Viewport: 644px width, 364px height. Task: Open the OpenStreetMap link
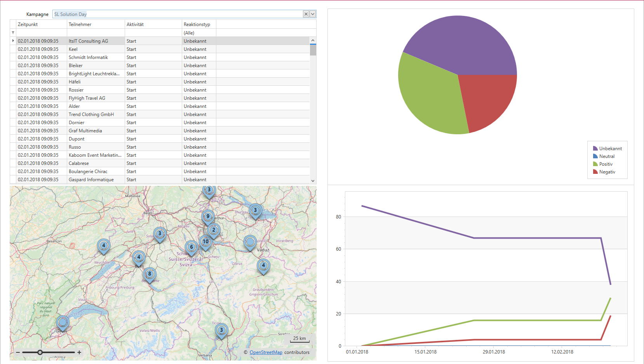(266, 352)
